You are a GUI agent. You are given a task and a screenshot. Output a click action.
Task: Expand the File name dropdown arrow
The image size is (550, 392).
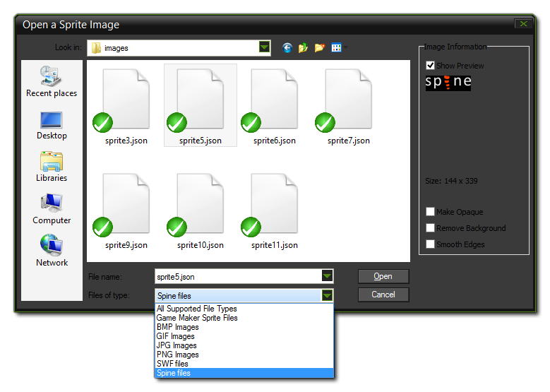coord(327,277)
